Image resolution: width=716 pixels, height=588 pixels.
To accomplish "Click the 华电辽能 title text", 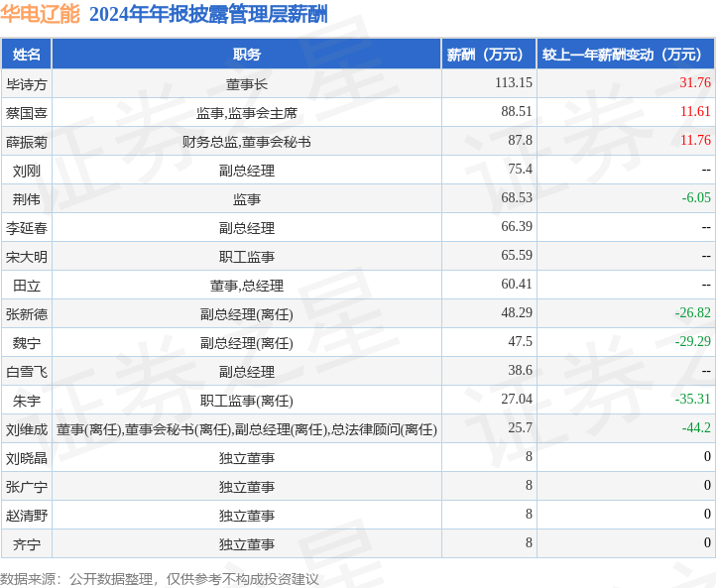I will 41,14.
